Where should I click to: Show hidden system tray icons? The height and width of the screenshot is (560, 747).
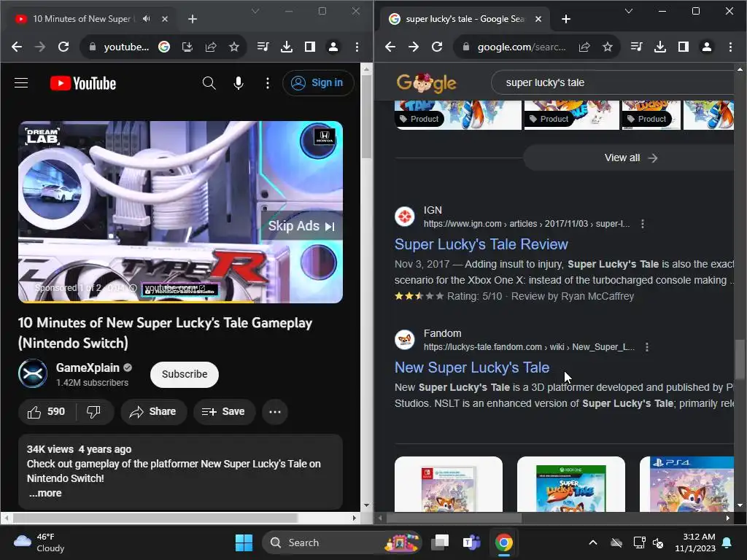[x=592, y=542]
